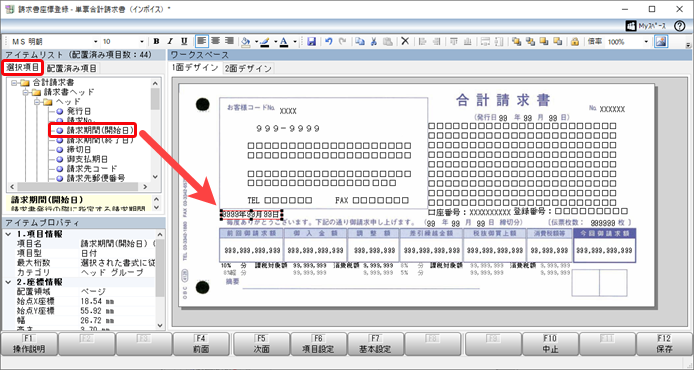This screenshot has height=370, width=694.
Task: Toggle italic formatting in toolbar
Action: pos(170,41)
